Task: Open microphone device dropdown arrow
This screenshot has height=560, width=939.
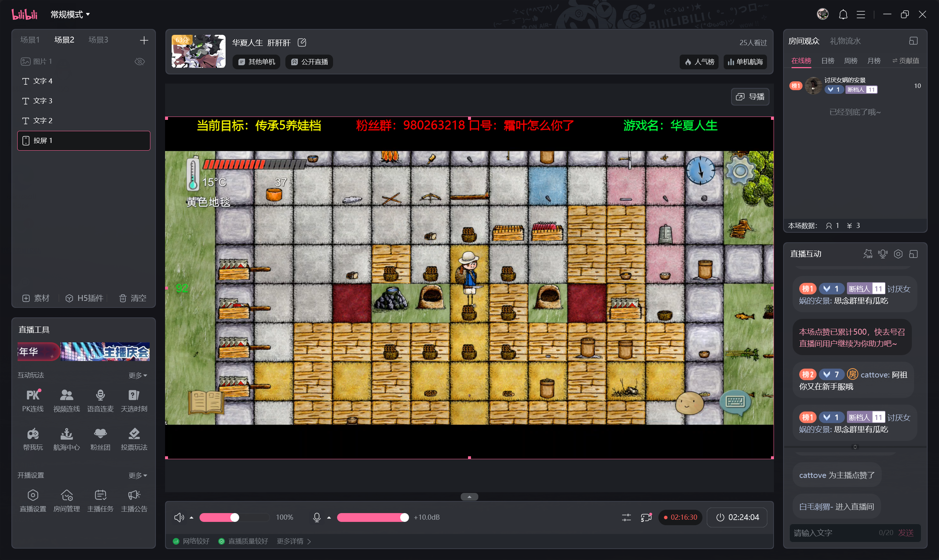Action: [x=329, y=518]
